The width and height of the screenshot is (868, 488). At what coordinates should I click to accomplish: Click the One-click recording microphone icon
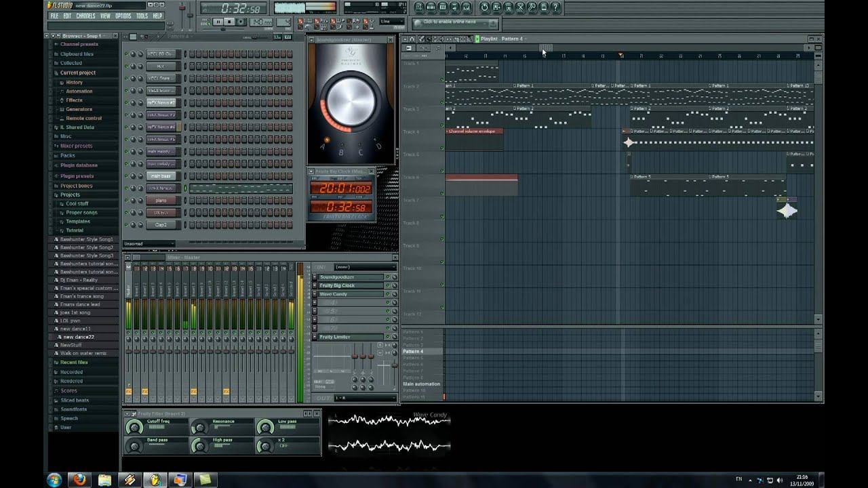click(532, 7)
